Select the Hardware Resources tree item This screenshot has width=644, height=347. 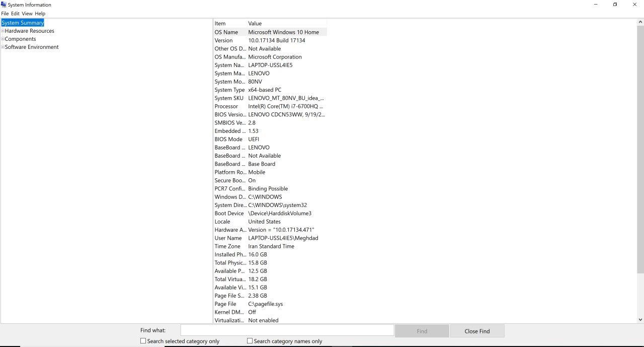(x=30, y=31)
